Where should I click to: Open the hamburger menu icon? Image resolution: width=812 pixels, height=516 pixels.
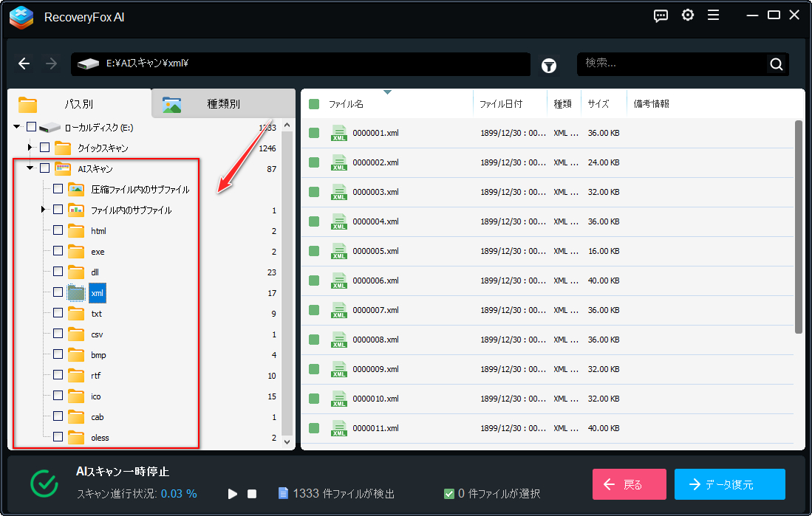[713, 16]
